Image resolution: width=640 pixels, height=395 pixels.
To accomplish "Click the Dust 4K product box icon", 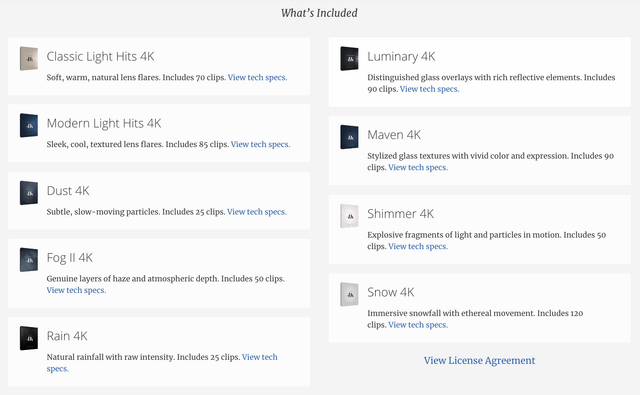I will pos(29,193).
